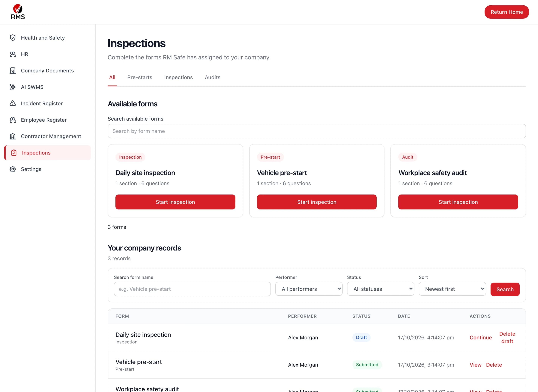Switch to the Inspections tab
The width and height of the screenshot is (538, 392).
[178, 77]
